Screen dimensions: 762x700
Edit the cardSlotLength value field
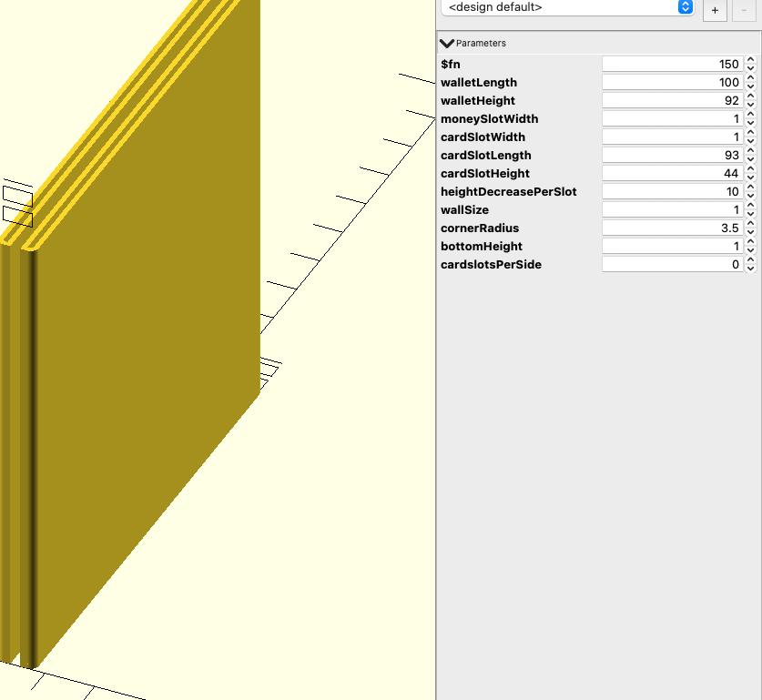(673, 155)
